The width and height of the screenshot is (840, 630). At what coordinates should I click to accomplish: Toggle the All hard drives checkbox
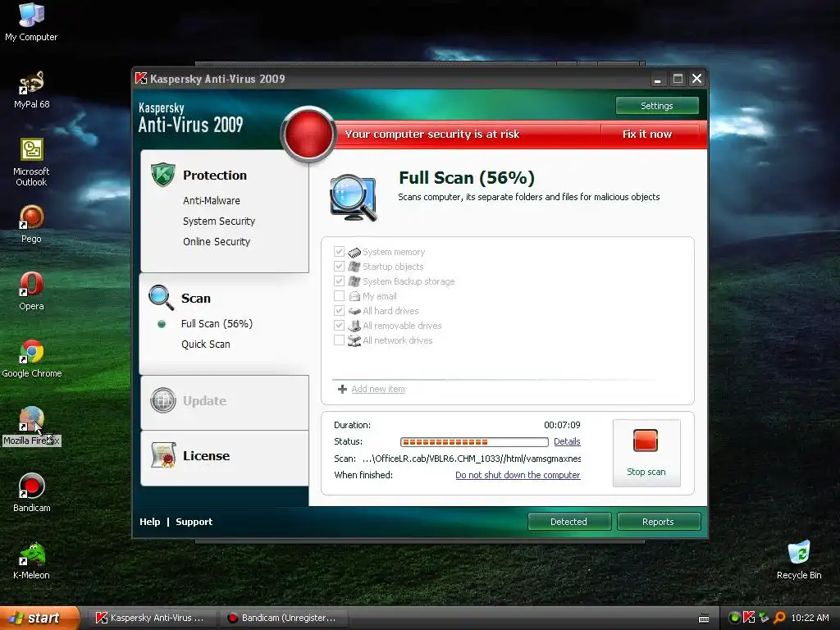(339, 310)
